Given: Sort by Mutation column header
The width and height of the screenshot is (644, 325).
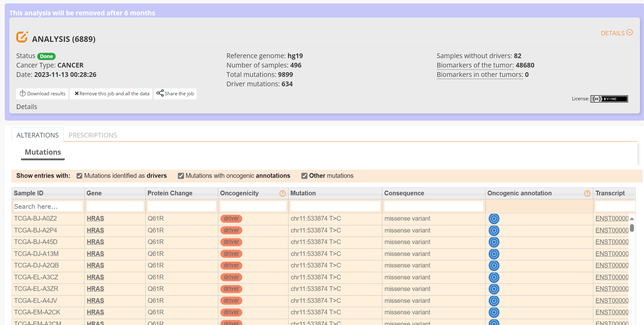Looking at the screenshot, I should [x=335, y=193].
